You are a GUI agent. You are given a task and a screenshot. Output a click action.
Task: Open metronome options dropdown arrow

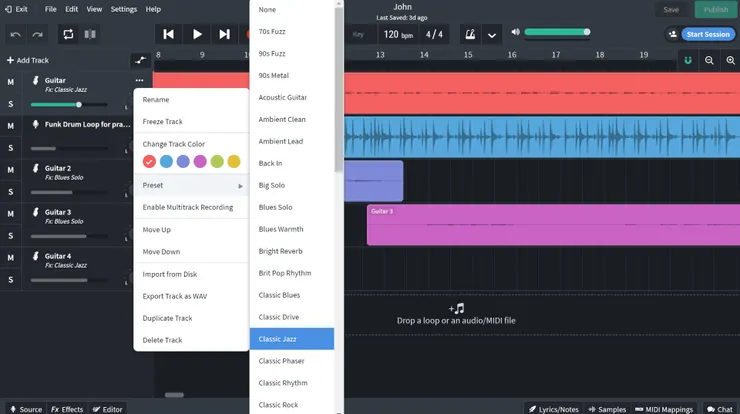coord(492,35)
